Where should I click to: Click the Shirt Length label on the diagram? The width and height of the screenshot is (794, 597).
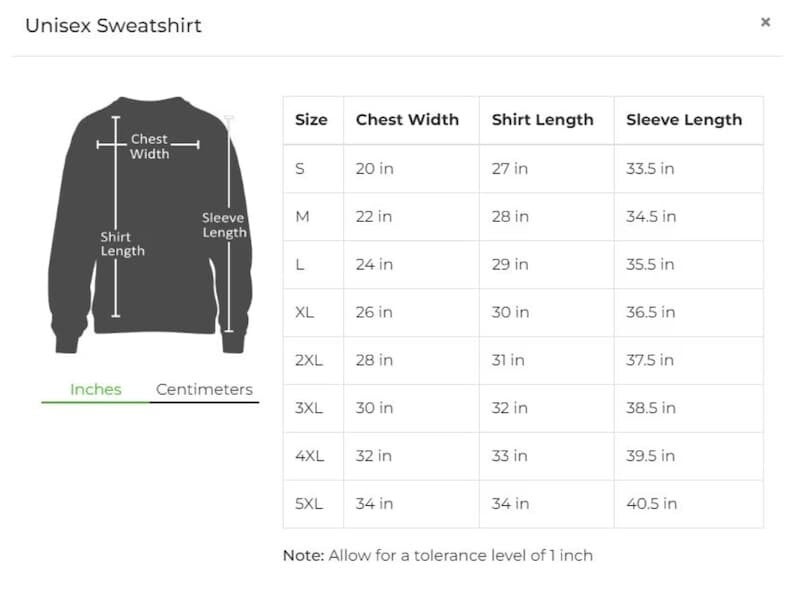(x=122, y=244)
